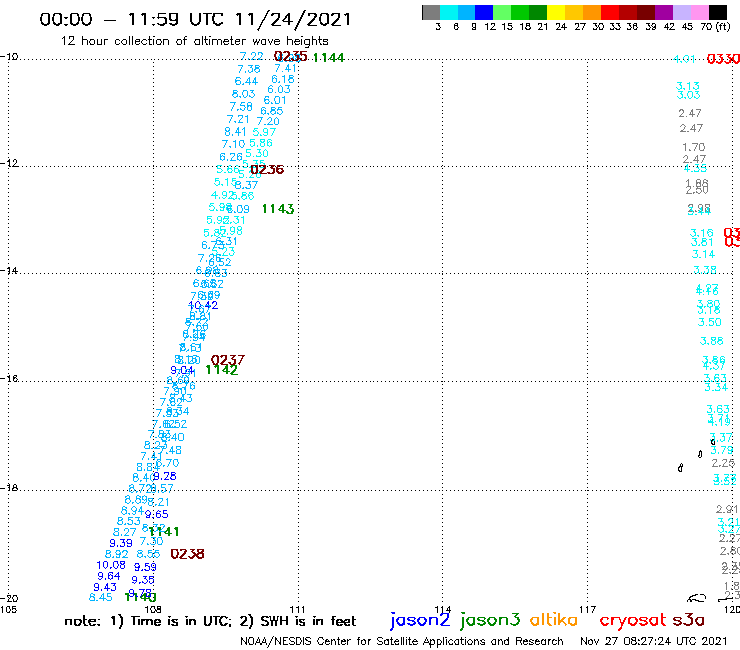Click the '8.92' wave height value
740x650 pixels.
(117, 554)
